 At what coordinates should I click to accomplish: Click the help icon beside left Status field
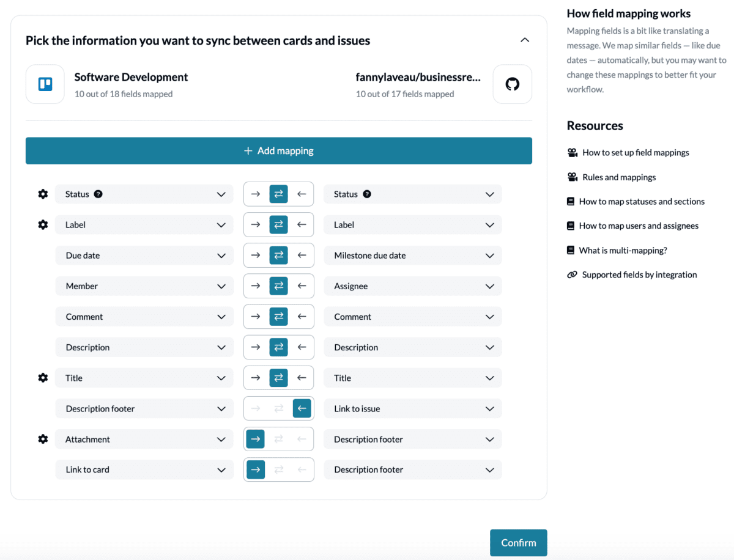point(98,194)
